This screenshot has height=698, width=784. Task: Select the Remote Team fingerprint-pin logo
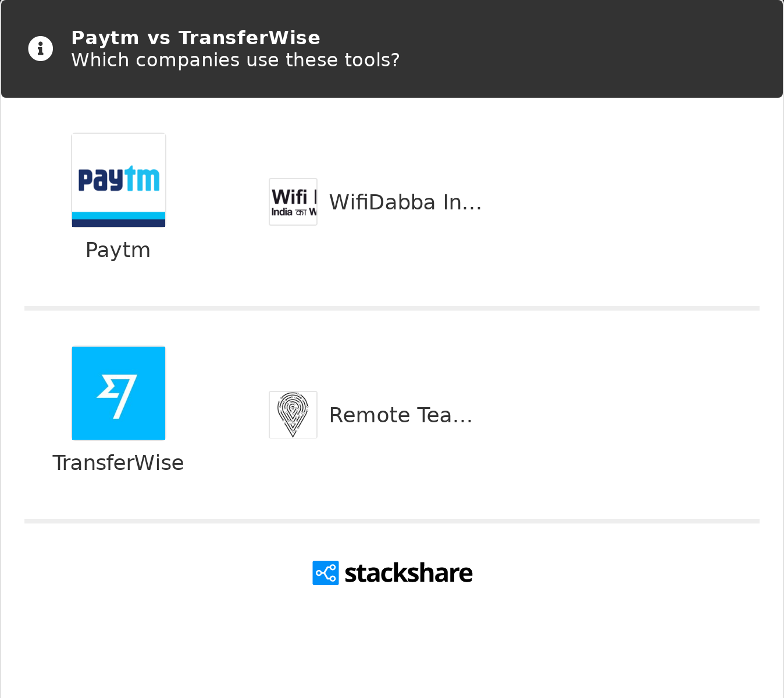pyautogui.click(x=293, y=415)
